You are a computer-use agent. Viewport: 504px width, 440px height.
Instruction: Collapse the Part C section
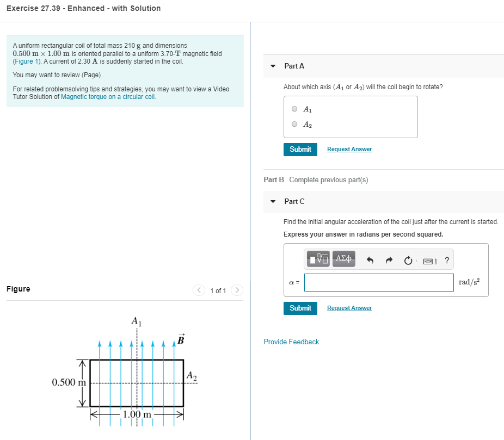(x=273, y=201)
